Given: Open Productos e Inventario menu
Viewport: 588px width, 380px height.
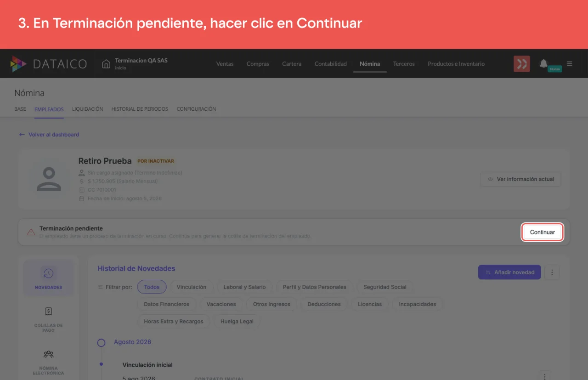Looking at the screenshot, I should (x=456, y=64).
